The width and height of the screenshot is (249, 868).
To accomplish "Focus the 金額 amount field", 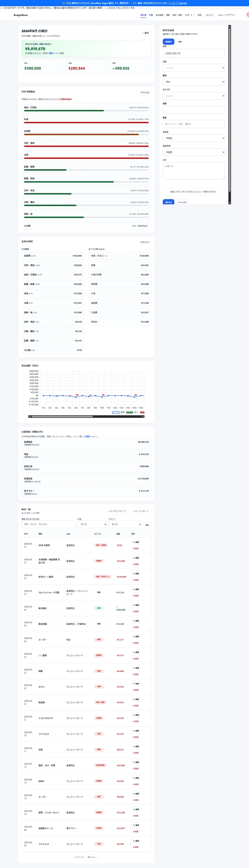I will [x=194, y=110].
